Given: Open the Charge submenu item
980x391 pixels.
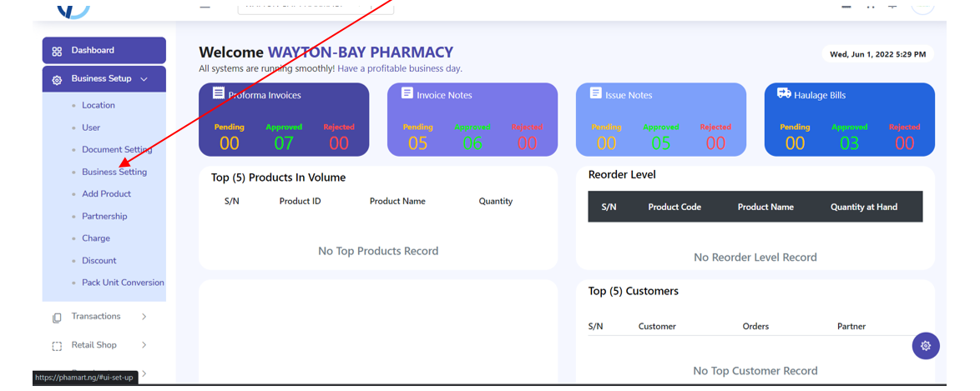Looking at the screenshot, I should [96, 238].
